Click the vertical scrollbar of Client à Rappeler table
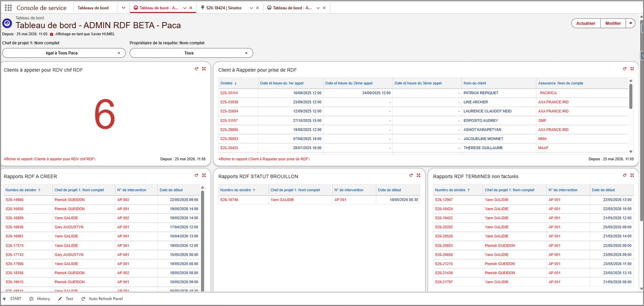 click(x=630, y=96)
